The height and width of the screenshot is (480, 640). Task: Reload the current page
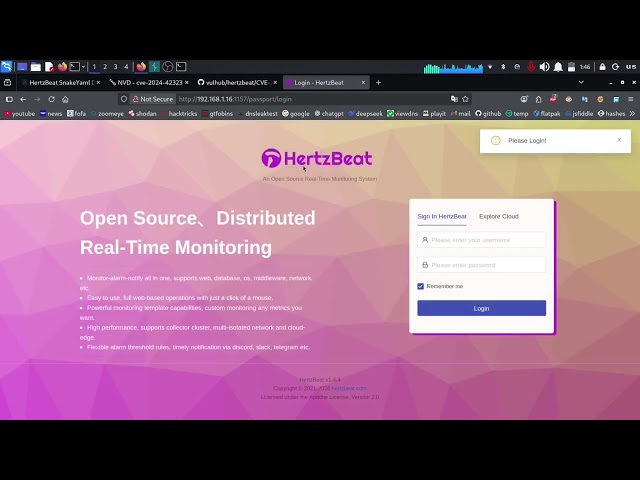(x=51, y=99)
